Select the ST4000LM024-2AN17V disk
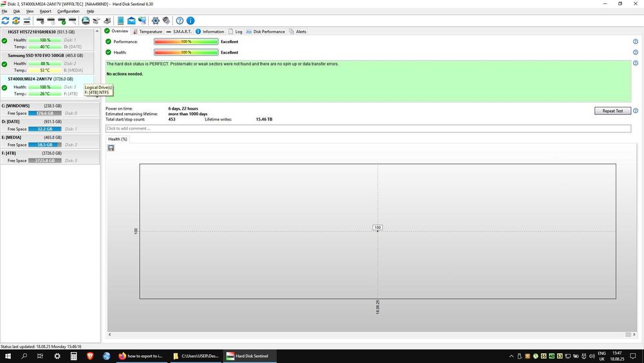 (x=47, y=86)
